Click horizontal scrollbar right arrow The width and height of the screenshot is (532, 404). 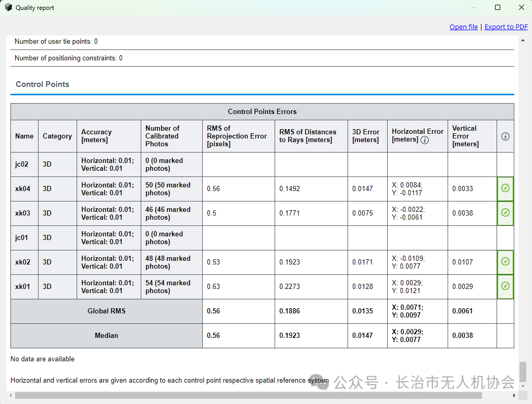514,396
